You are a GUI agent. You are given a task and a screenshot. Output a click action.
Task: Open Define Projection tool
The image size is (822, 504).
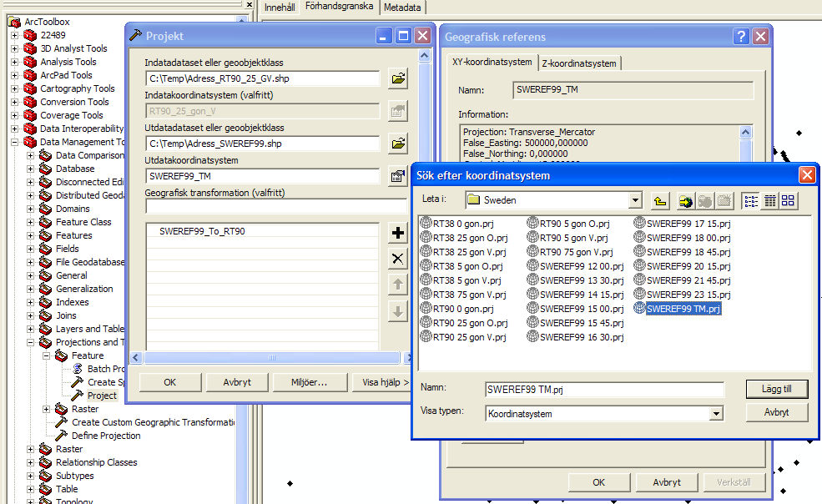point(106,436)
